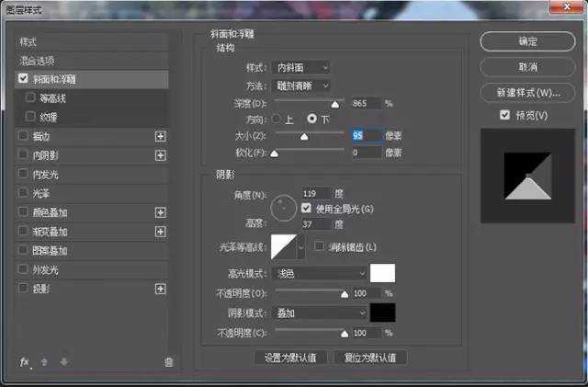
Task: Click the trash icon to delete effect
Action: pyautogui.click(x=168, y=362)
